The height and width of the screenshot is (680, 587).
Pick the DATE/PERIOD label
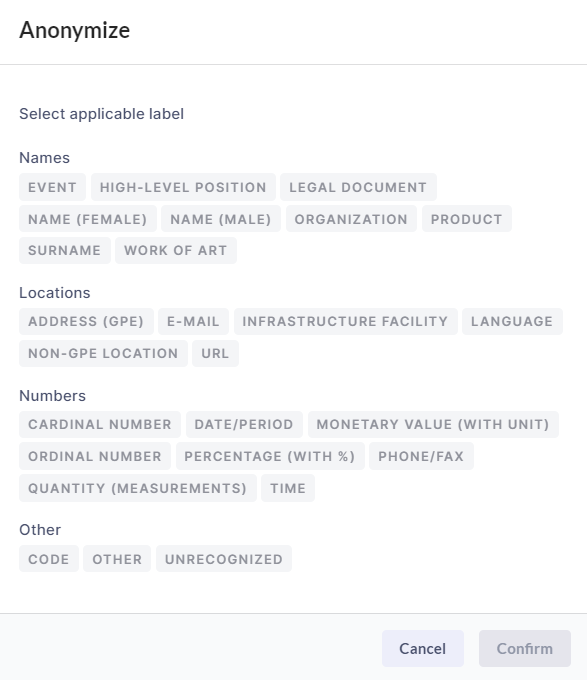tap(244, 424)
